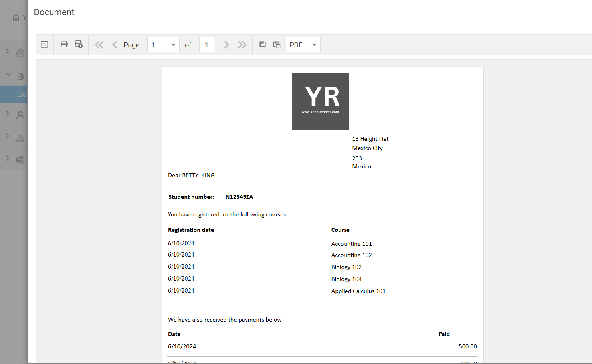This screenshot has height=364, width=592.
Task: Select the highlighted List sidebar item
Action: (14, 94)
